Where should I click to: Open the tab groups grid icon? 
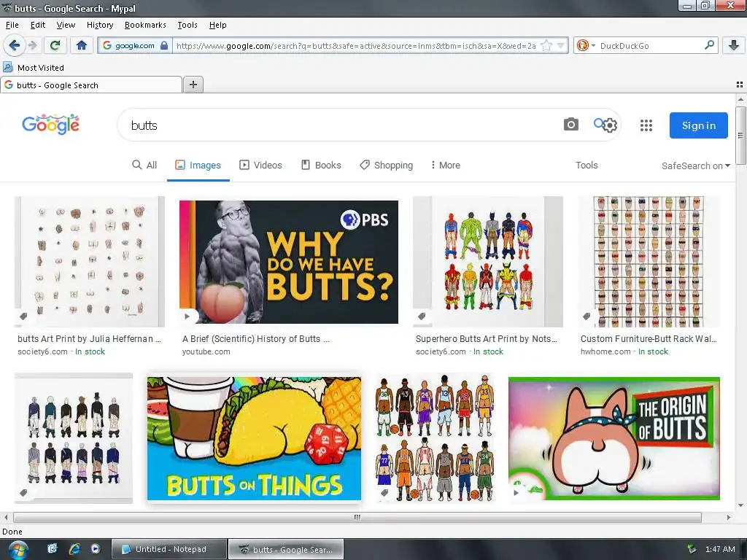pyautogui.click(x=740, y=85)
